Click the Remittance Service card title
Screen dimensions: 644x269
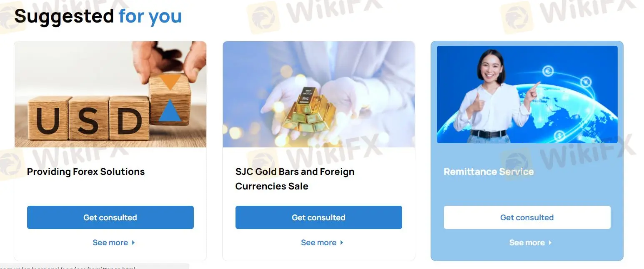click(x=489, y=172)
